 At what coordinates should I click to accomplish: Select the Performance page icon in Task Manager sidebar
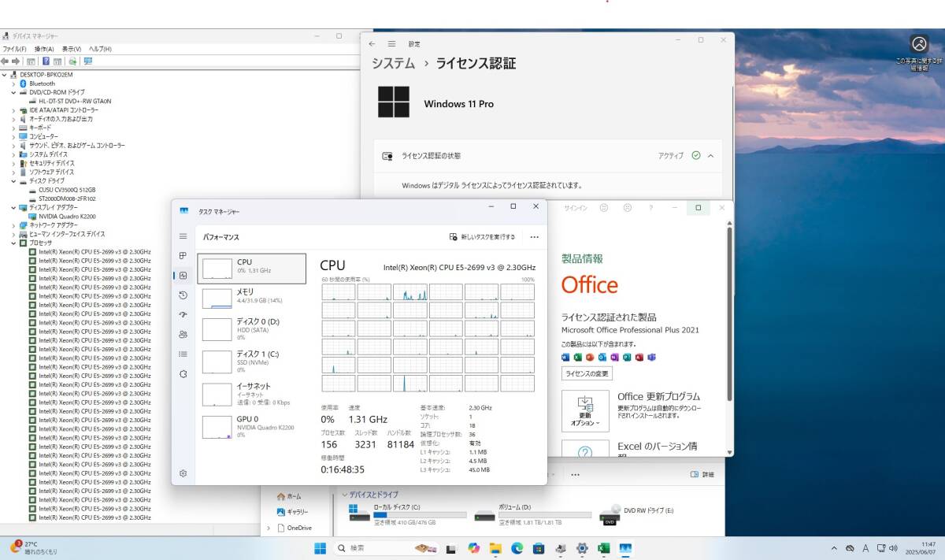[x=183, y=275]
